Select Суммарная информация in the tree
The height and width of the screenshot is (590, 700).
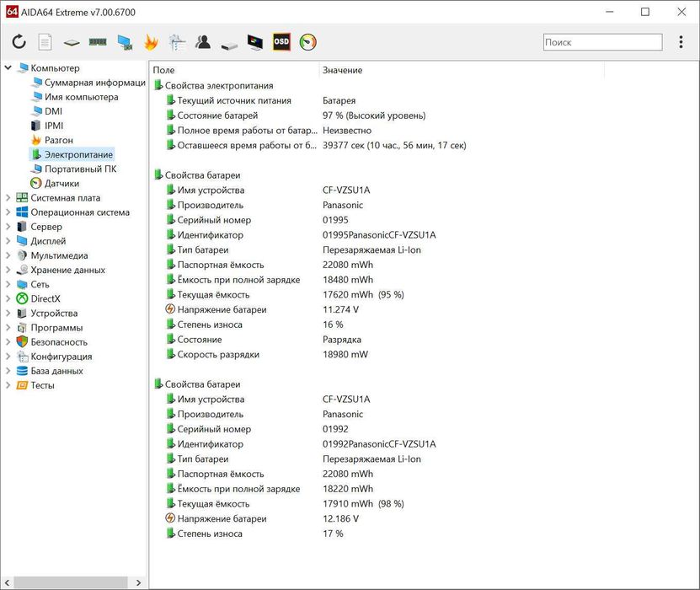[x=94, y=83]
